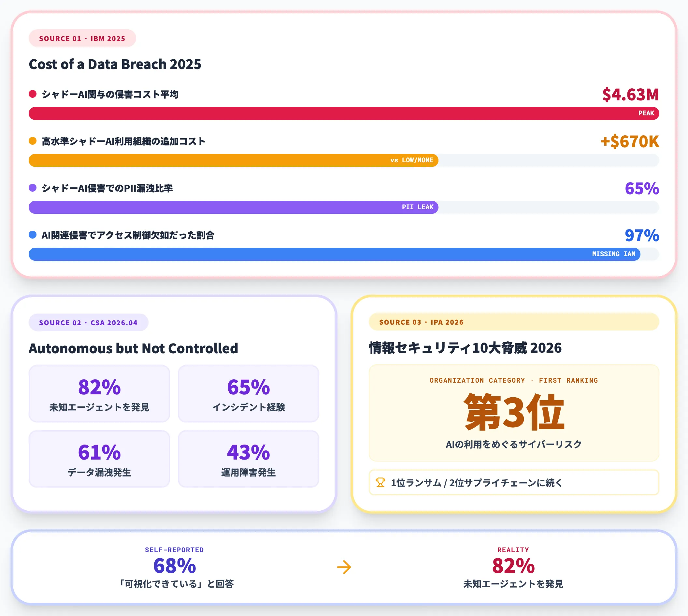This screenshot has width=688, height=616.
Task: Click the trophy icon in ranking note
Action: pos(380,482)
